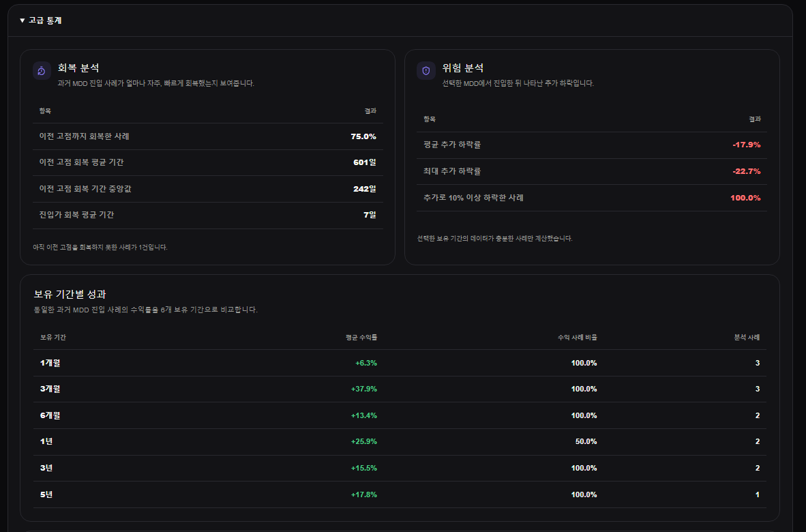Click the 242일 median recovery value
This screenshot has height=532, width=806.
coord(364,189)
